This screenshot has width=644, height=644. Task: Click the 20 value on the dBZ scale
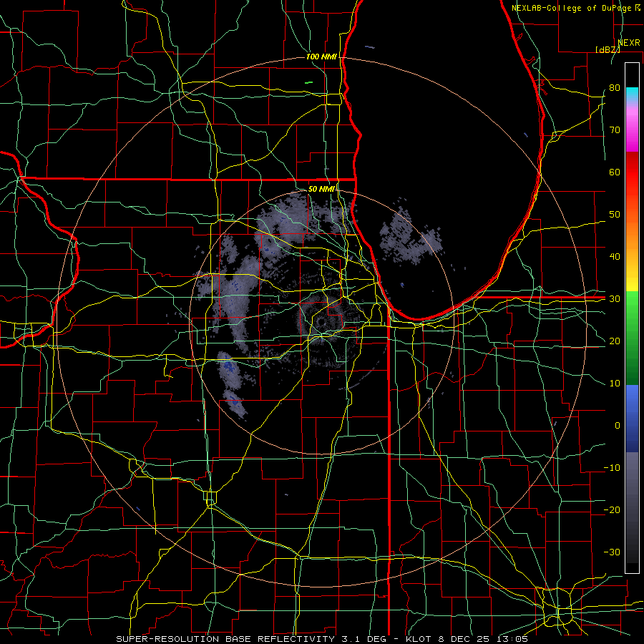(615, 341)
